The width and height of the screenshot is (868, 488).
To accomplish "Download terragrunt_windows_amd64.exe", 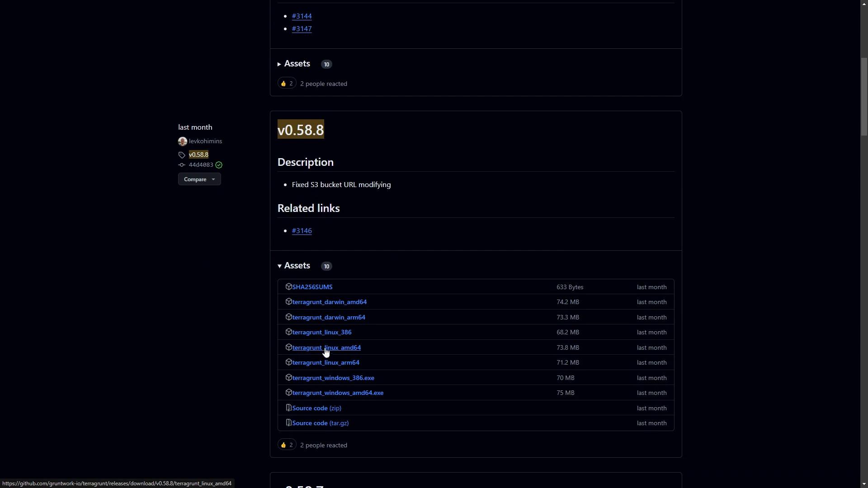I will (x=338, y=393).
